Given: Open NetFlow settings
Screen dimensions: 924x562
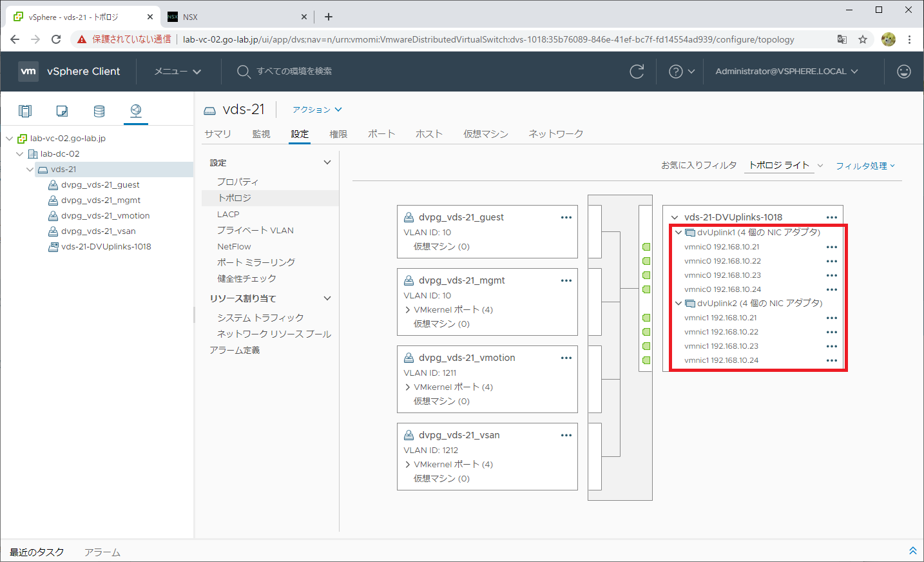Looking at the screenshot, I should coord(234,246).
